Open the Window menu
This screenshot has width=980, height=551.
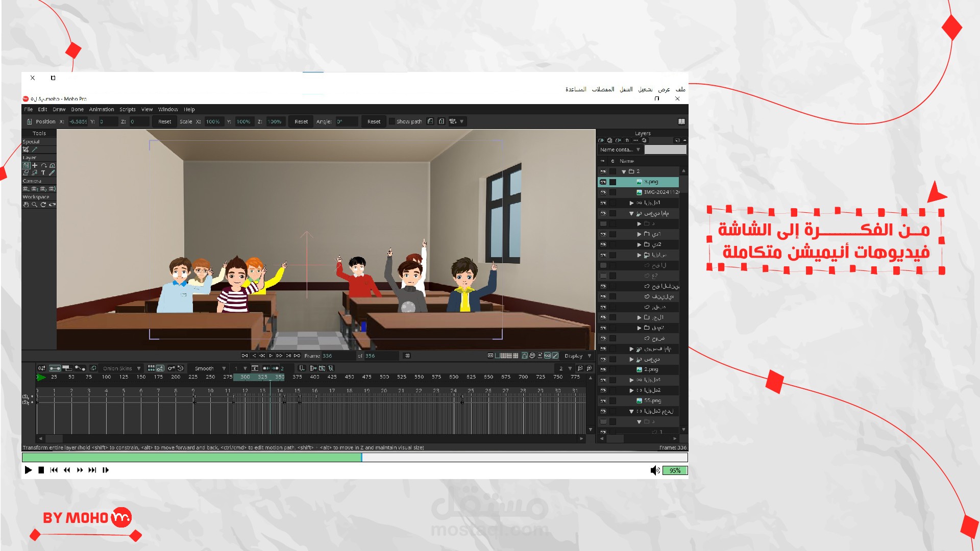tap(168, 109)
